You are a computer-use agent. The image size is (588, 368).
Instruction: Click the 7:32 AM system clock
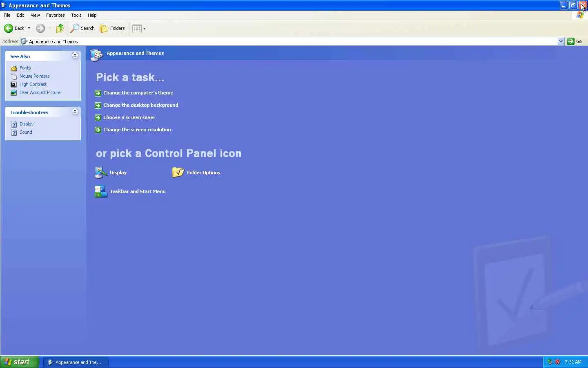click(573, 362)
